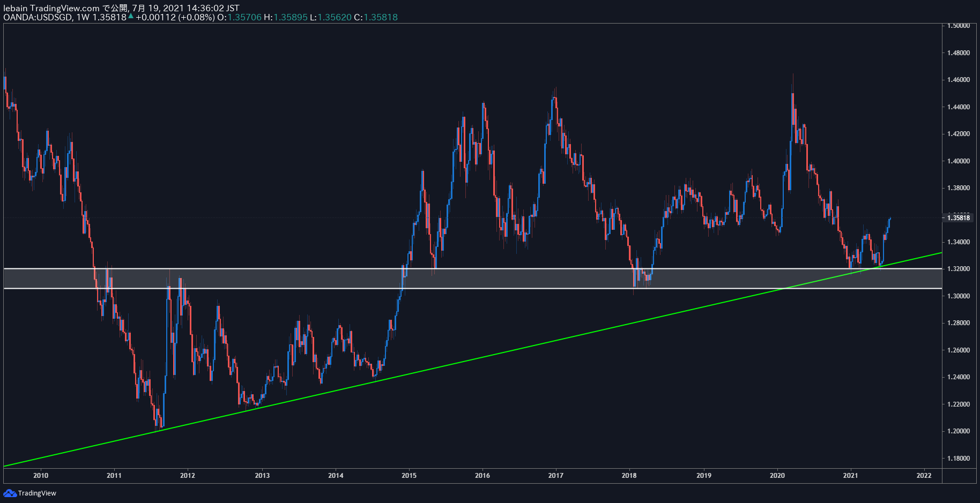Click the 1.48000 price axis label
This screenshot has height=503, width=980.
point(959,53)
